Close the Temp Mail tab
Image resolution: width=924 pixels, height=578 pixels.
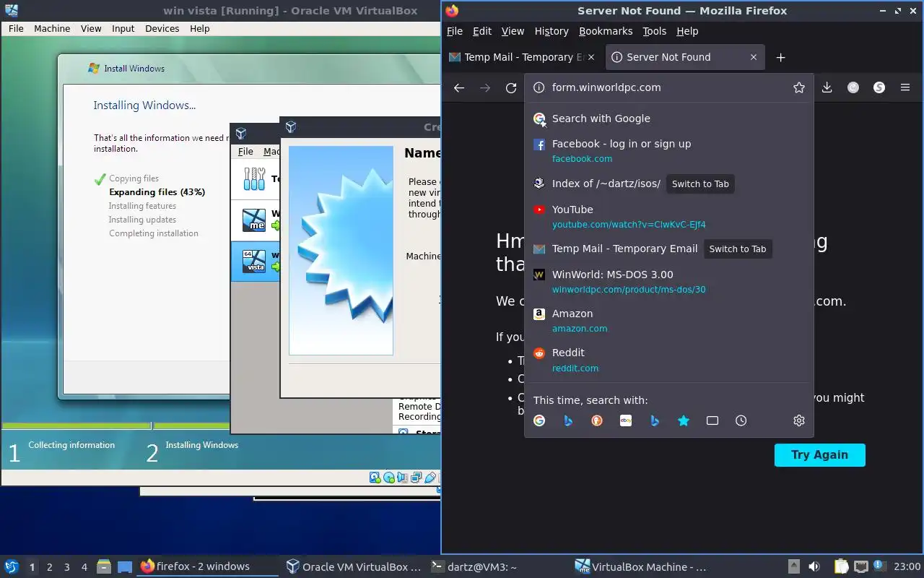(x=592, y=57)
